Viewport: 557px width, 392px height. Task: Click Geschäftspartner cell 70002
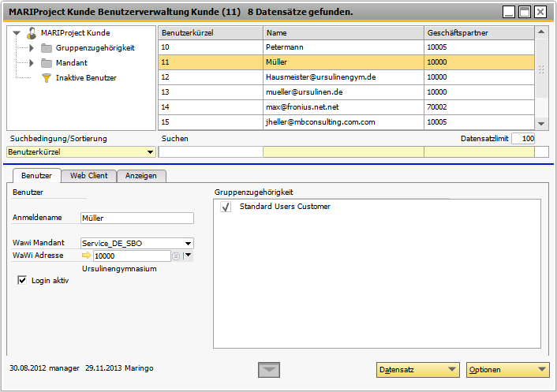[479, 107]
